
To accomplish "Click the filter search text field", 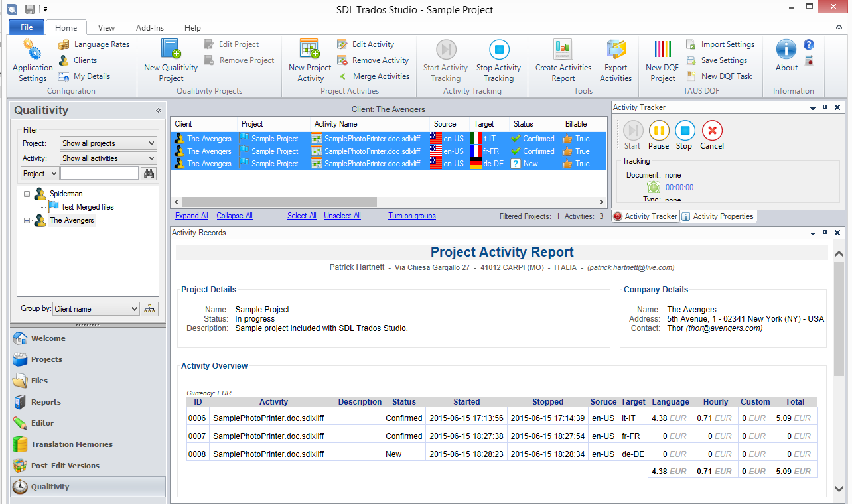I will (100, 174).
